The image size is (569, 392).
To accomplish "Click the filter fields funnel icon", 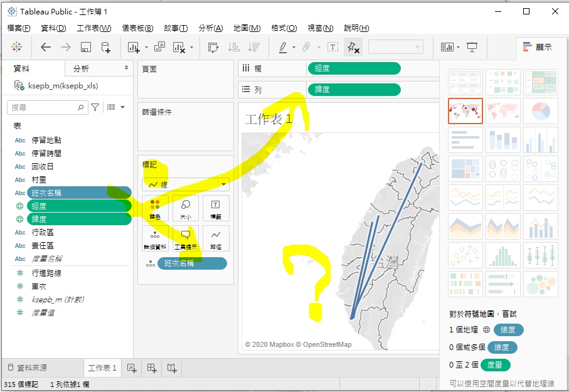I will click(x=95, y=107).
